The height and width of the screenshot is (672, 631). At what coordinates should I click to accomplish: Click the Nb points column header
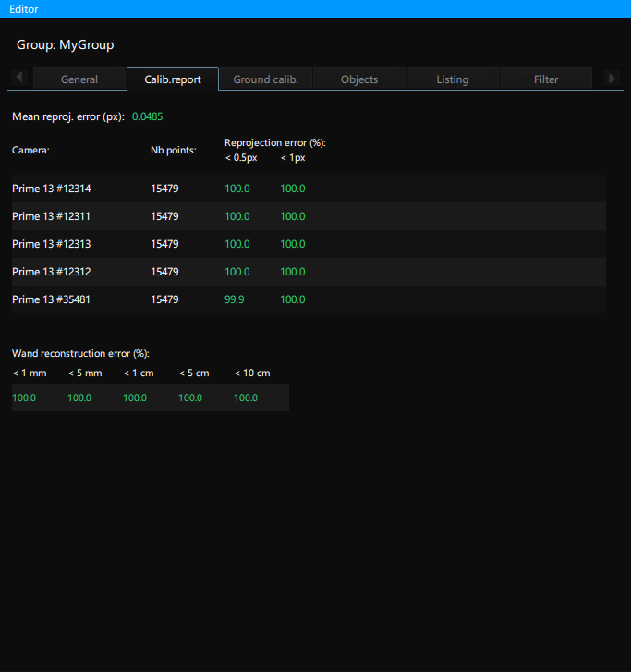point(174,150)
